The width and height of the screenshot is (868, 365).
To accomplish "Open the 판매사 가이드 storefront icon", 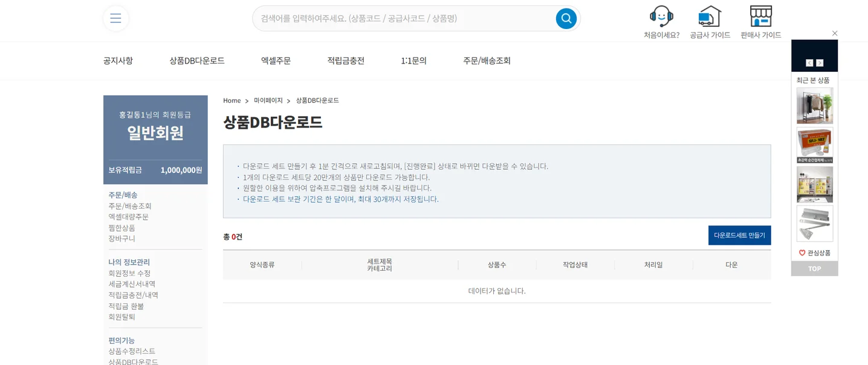I will click(760, 16).
